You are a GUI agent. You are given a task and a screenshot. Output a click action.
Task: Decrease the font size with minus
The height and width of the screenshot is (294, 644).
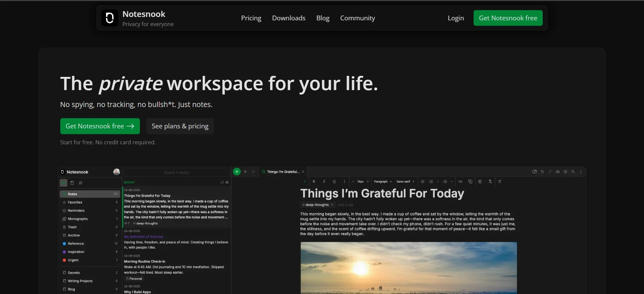[x=353, y=182]
